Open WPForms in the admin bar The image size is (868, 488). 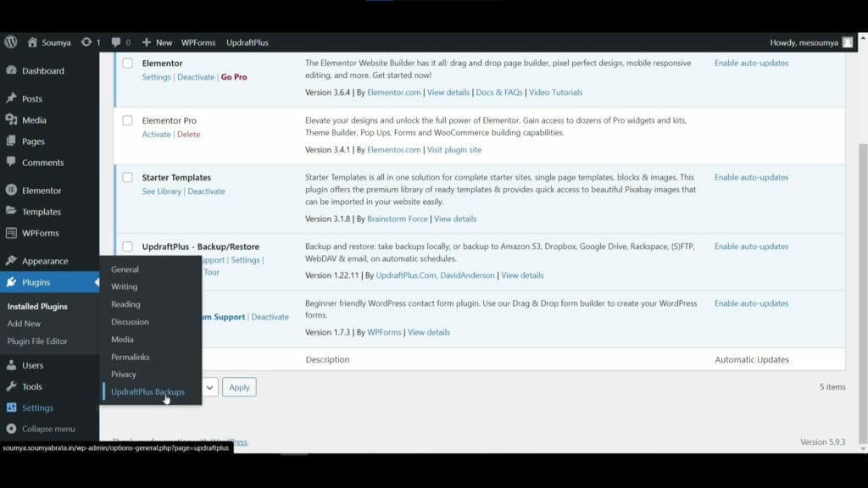coord(198,42)
